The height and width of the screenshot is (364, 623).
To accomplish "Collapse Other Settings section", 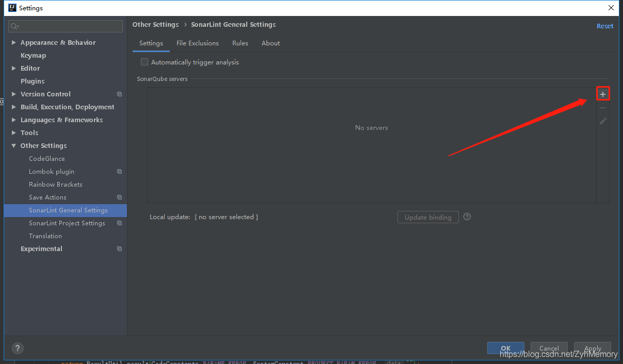I will [14, 146].
